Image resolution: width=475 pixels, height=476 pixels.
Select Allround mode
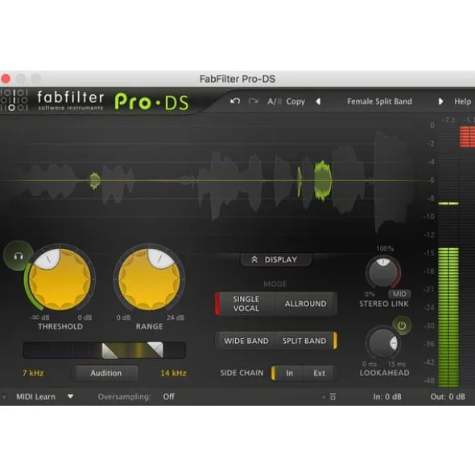[306, 304]
